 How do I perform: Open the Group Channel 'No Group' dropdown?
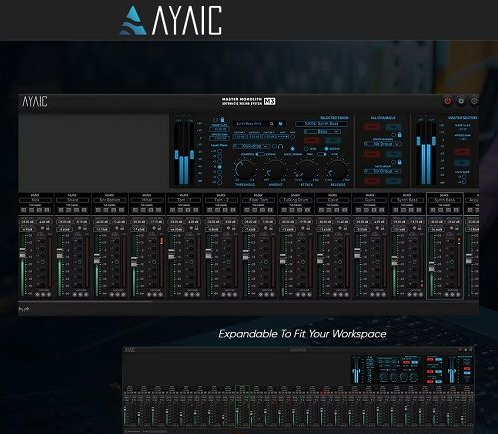click(x=383, y=144)
